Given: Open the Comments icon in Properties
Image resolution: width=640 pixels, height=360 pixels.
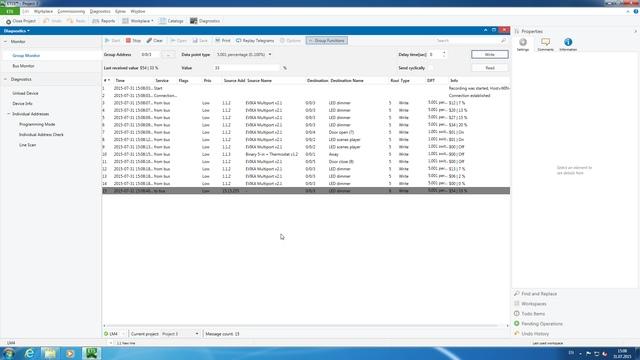Looking at the screenshot, I should click(545, 42).
